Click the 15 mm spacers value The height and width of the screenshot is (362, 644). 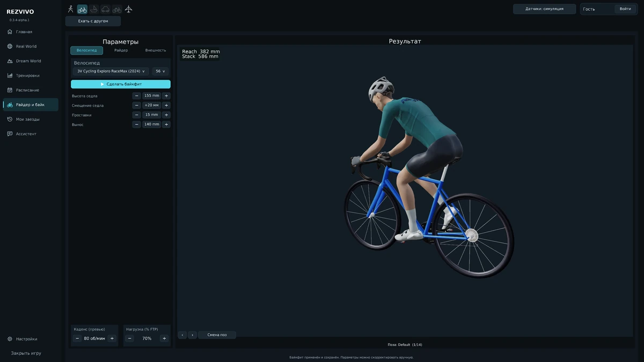pyautogui.click(x=151, y=115)
